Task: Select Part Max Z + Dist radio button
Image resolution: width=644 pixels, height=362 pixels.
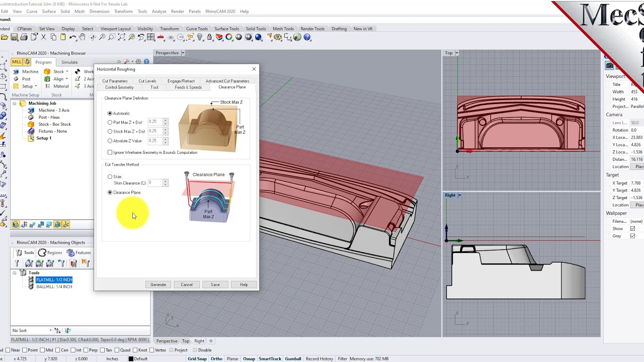Action: (x=110, y=122)
